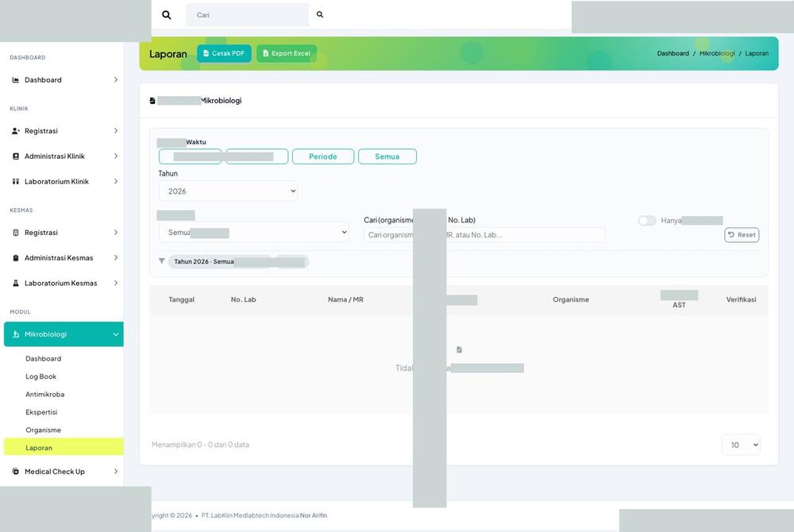794x532 pixels.
Task: Click the Verifikasi column header
Action: pos(741,299)
